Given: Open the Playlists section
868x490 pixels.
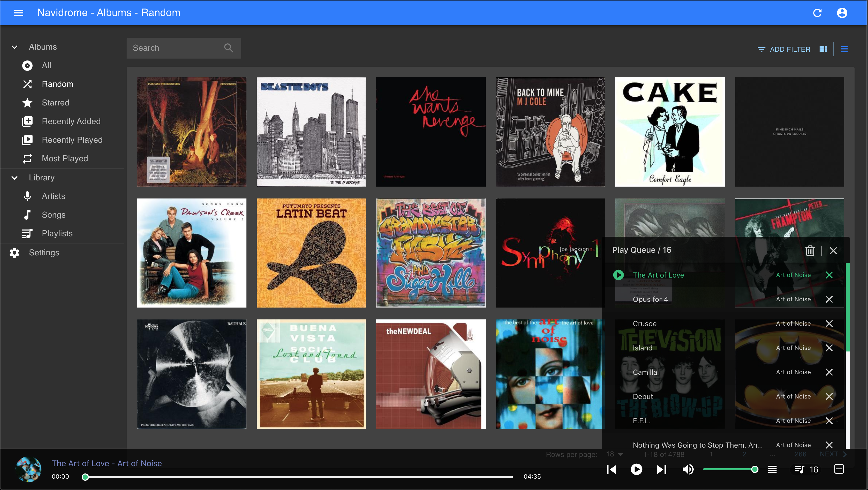Looking at the screenshot, I should coord(57,233).
